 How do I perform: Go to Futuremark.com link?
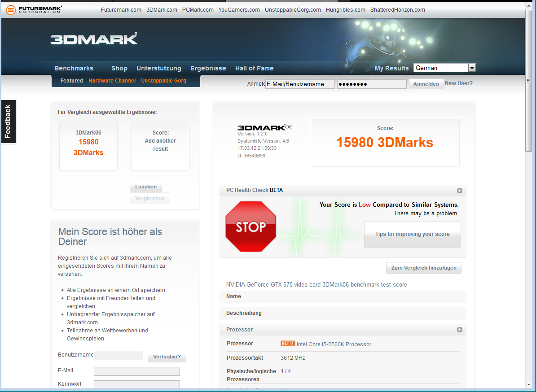pyautogui.click(x=121, y=10)
